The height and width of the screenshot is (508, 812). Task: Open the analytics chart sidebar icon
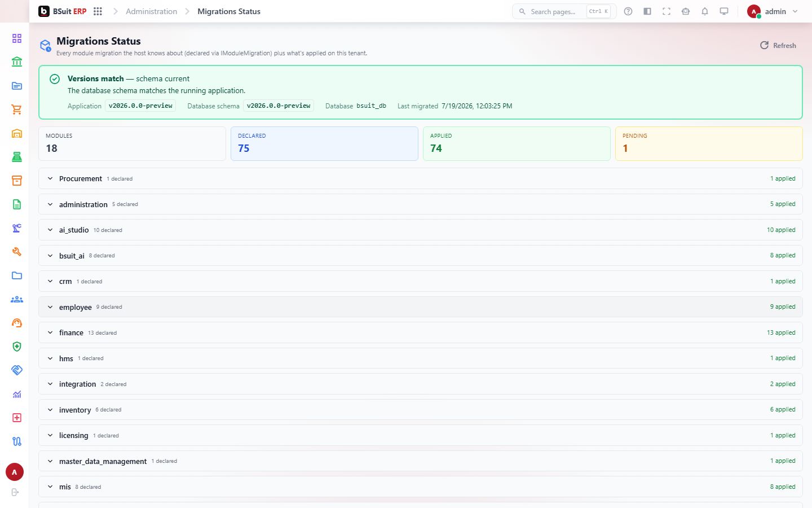click(17, 394)
